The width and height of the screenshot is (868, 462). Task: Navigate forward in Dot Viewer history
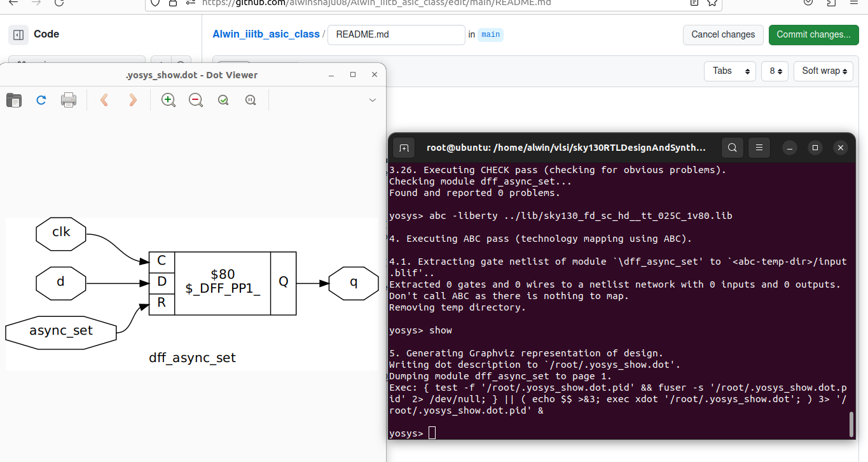pyautogui.click(x=132, y=100)
